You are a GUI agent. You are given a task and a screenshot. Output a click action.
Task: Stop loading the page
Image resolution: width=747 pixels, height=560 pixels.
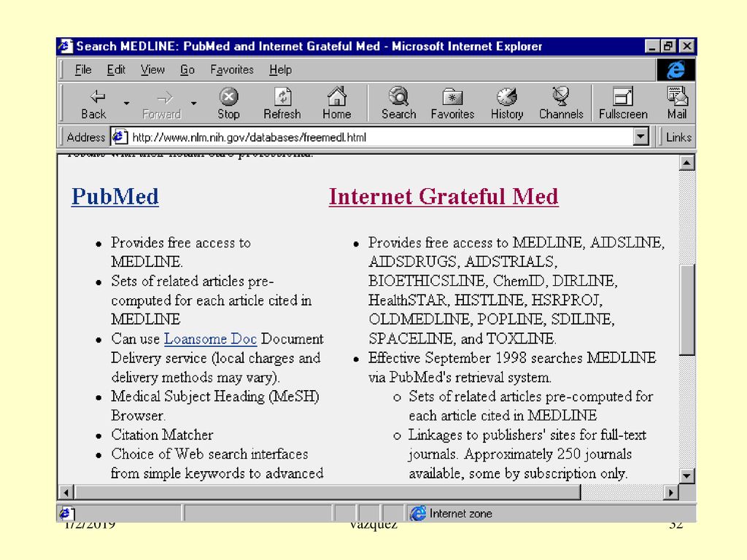coord(228,104)
